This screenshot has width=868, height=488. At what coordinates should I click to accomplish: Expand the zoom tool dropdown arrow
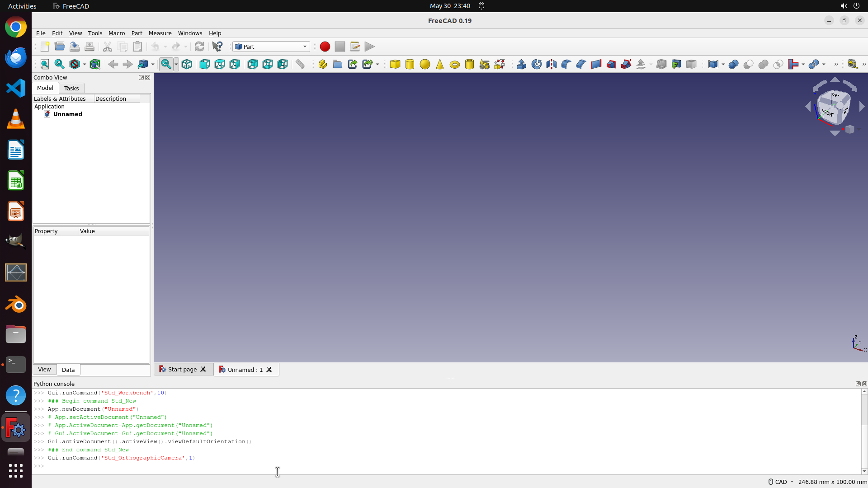point(176,64)
